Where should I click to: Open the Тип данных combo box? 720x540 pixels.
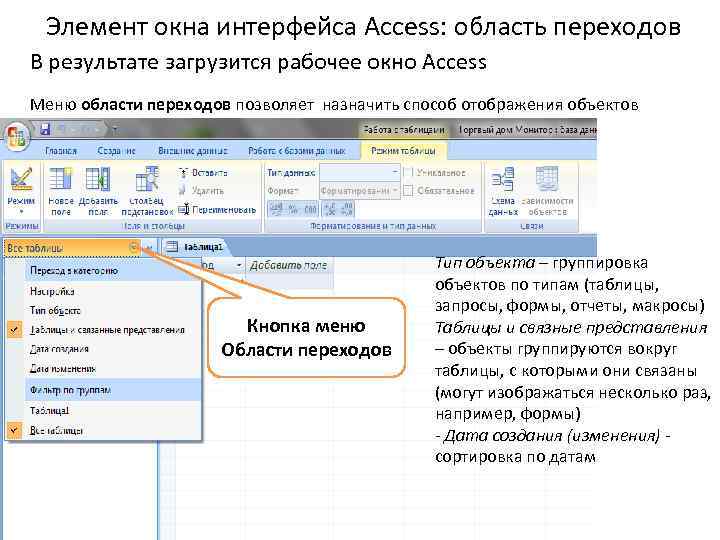point(360,173)
